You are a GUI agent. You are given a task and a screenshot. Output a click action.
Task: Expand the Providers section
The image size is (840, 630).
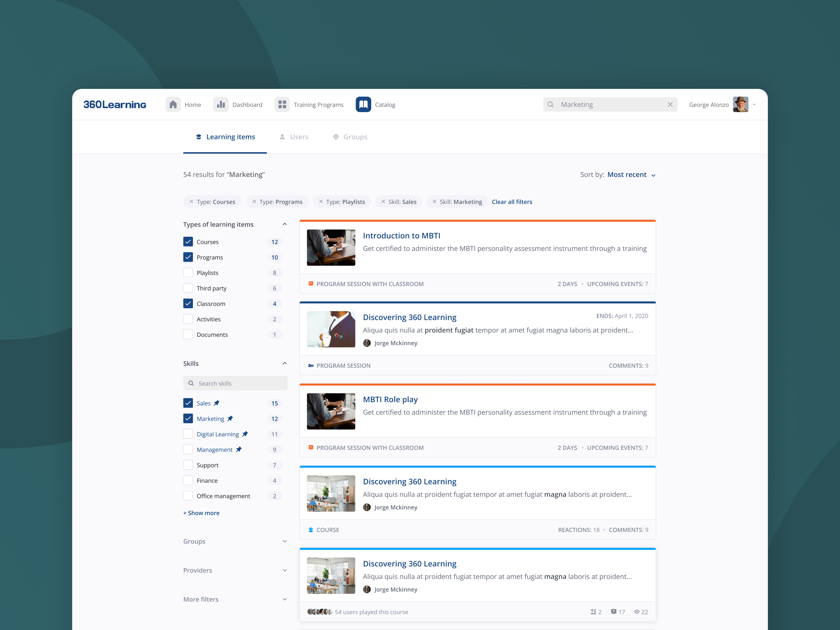tap(285, 570)
